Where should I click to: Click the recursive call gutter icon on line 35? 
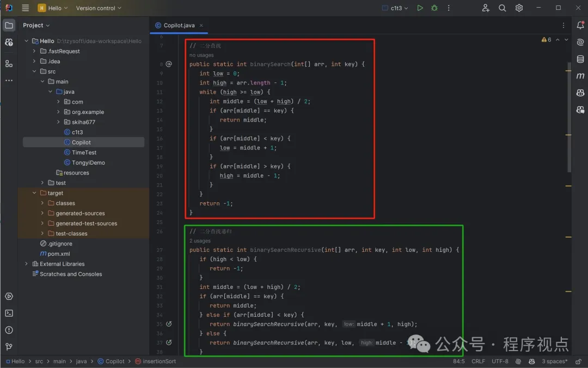169,324
